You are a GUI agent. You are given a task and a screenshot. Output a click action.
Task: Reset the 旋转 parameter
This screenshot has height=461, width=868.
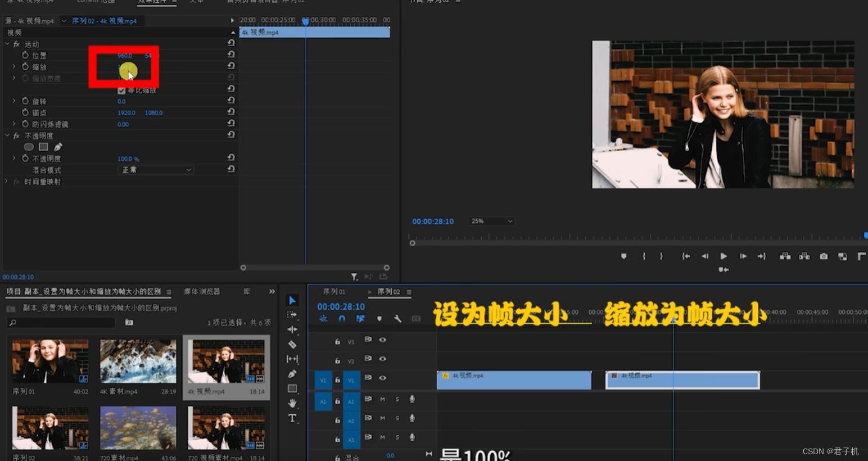coord(231,100)
